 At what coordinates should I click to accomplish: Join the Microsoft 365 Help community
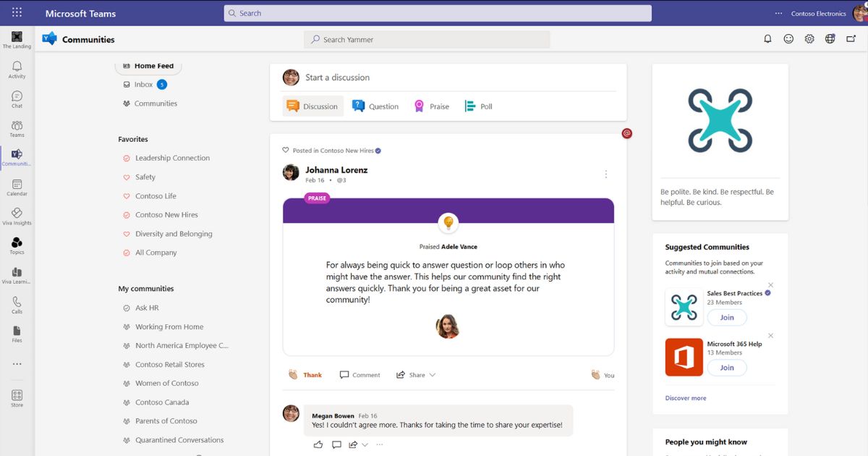click(x=726, y=368)
